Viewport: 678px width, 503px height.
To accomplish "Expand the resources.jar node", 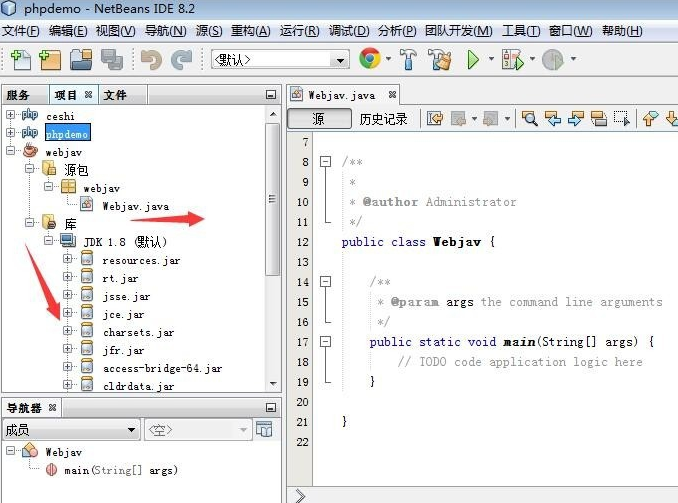I will pyautogui.click(x=67, y=258).
